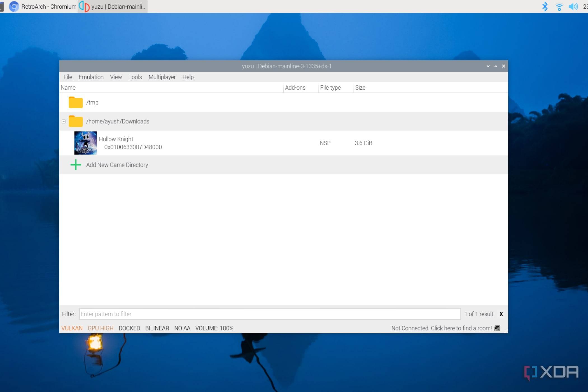Screen dimensions: 588x392
Task: Switch to RetroArch Chromium taskbar icon
Action: coord(14,6)
